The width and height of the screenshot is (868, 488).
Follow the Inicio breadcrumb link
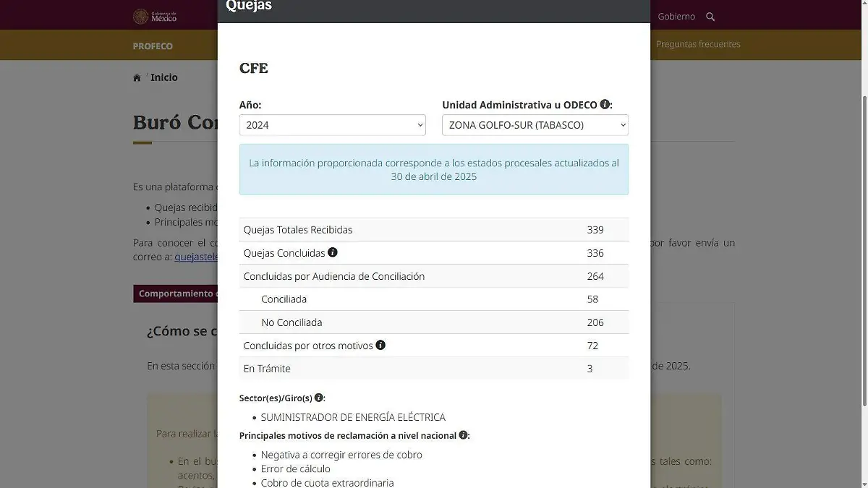164,77
